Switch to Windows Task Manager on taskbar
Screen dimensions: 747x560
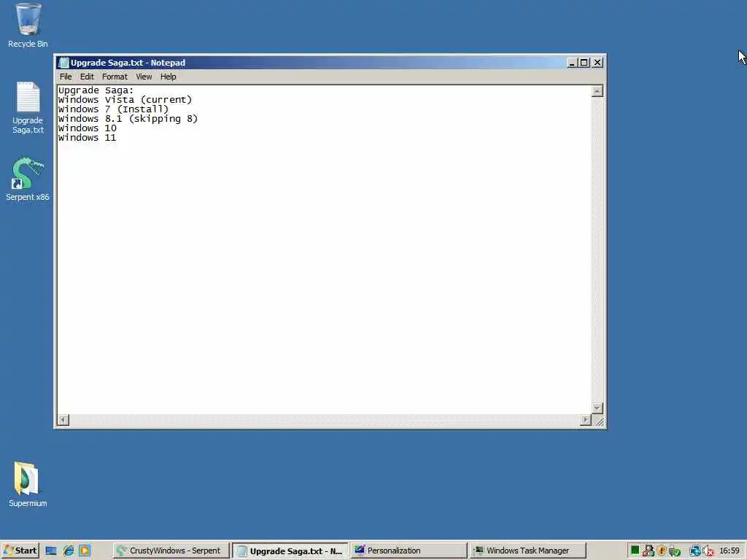(527, 551)
